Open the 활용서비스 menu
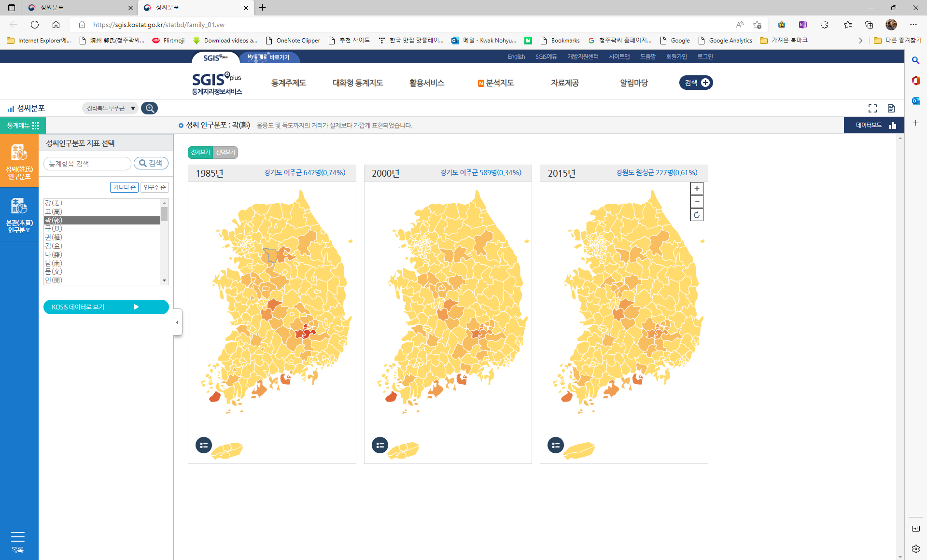The height and width of the screenshot is (560, 927). pyautogui.click(x=426, y=83)
